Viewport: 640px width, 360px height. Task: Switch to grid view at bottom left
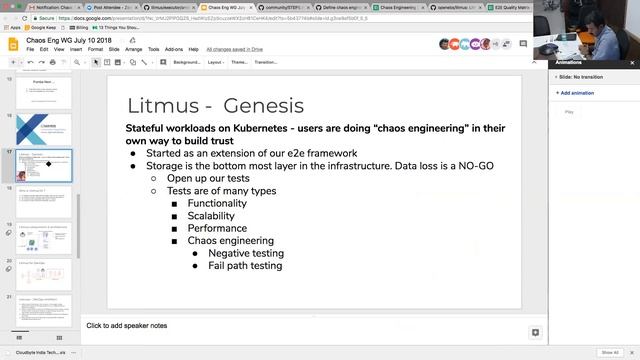(59, 338)
